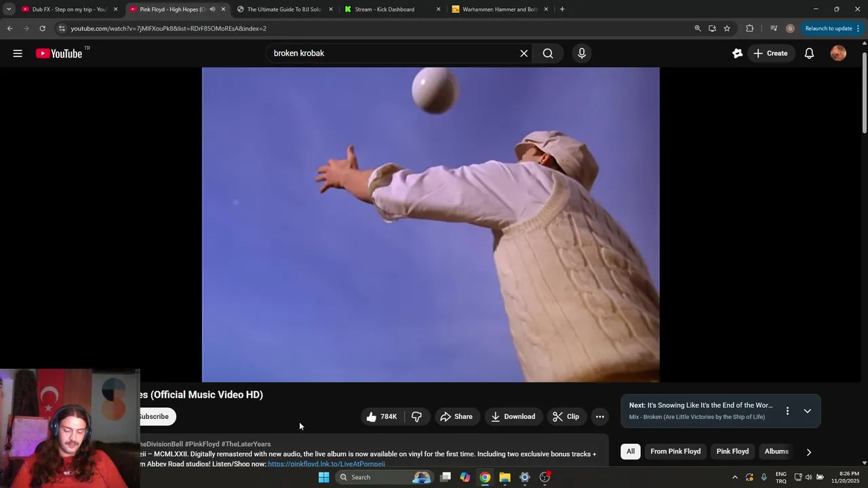
Task: Open the YouTube account avatar menu
Action: pos(838,54)
